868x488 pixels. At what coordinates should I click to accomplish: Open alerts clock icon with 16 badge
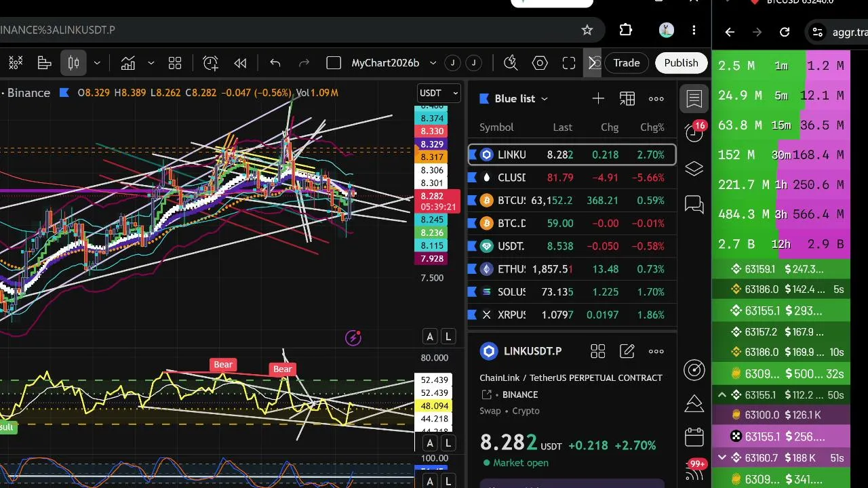694,133
